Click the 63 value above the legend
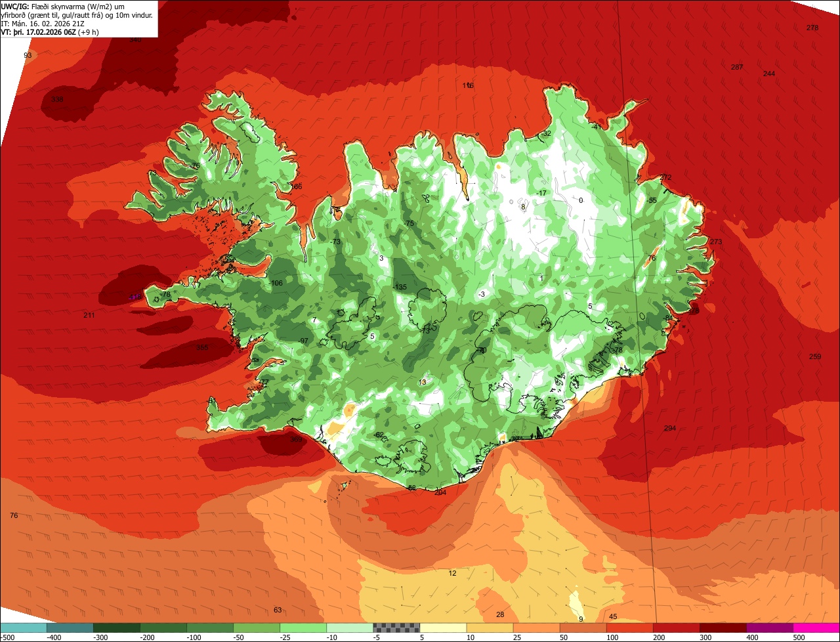This screenshot has height=642, width=840. [x=278, y=610]
